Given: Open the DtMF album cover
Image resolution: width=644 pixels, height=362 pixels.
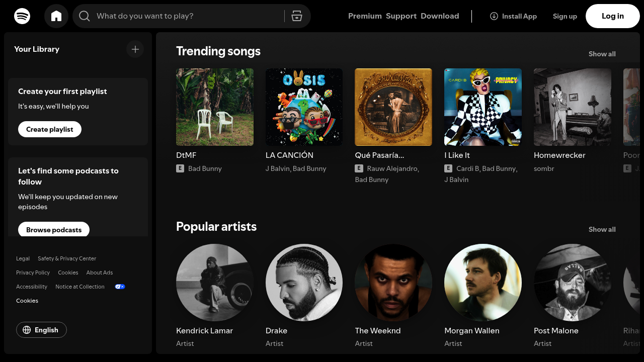Looking at the screenshot, I should [215, 107].
